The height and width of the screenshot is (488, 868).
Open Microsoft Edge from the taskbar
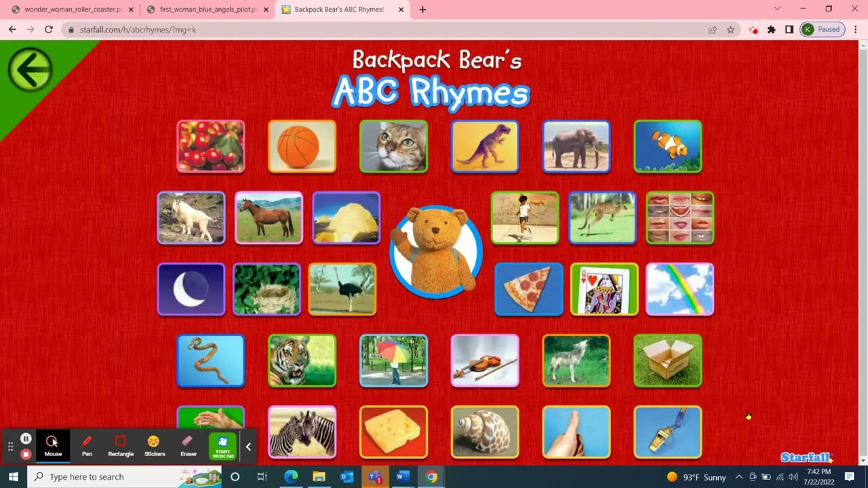point(290,476)
